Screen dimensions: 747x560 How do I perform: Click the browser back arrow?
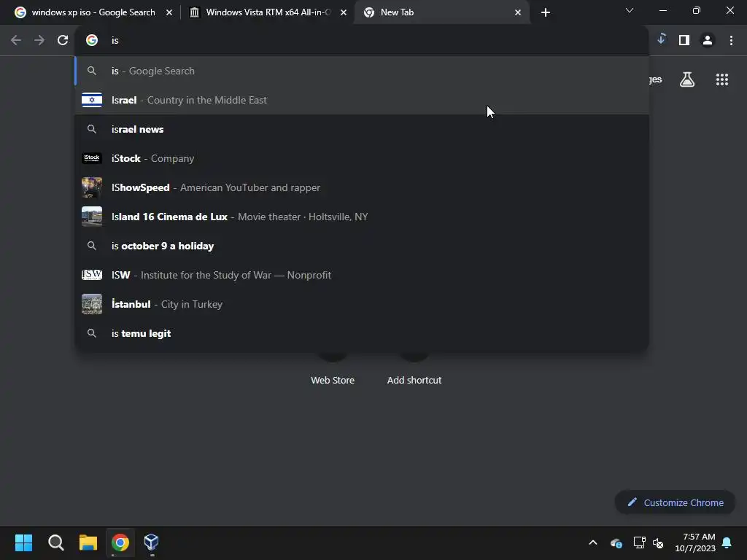pos(16,41)
